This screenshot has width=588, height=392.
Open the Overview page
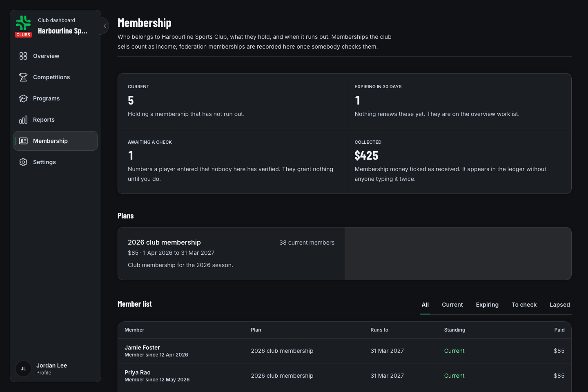pos(56,56)
